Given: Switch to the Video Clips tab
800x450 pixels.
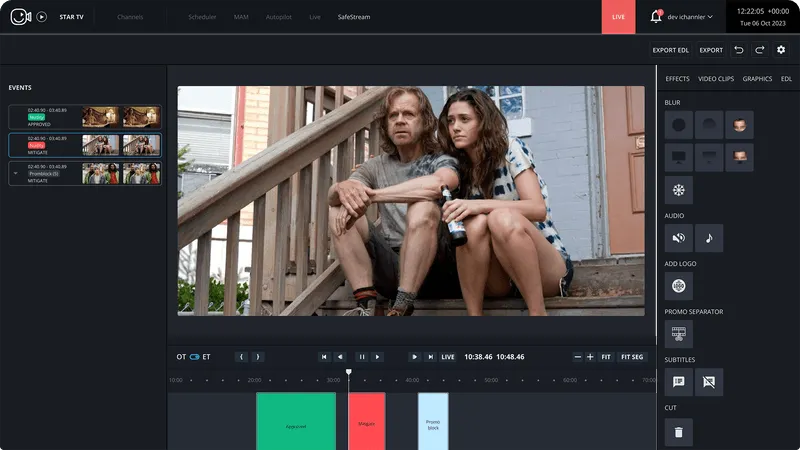Looking at the screenshot, I should pyautogui.click(x=716, y=79).
